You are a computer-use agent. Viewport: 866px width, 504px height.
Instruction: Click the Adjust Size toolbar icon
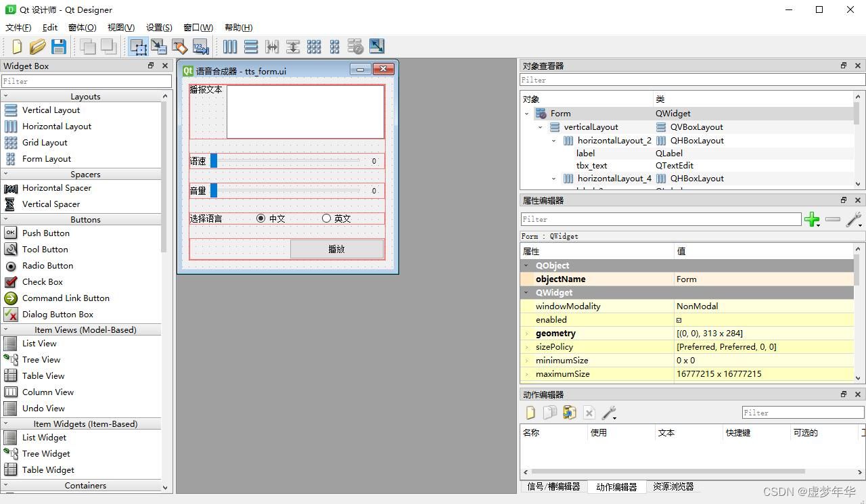point(377,47)
